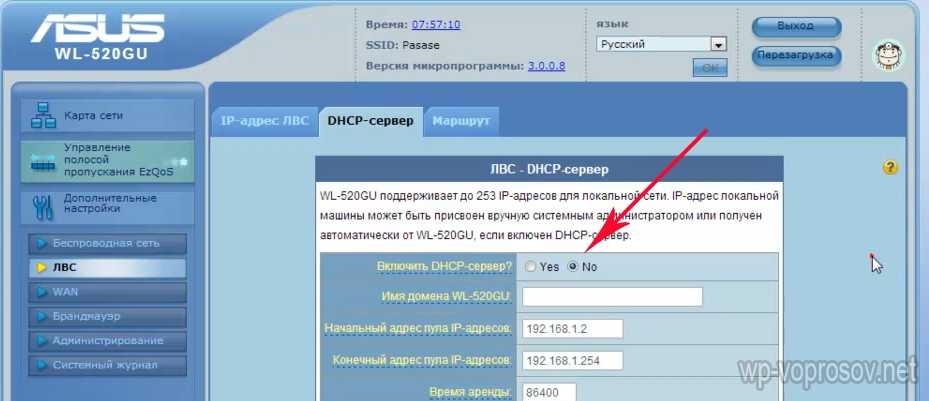Viewport: 929px width, 401px height.
Task: Open the network map icon (Карта сети)
Action: [42, 115]
